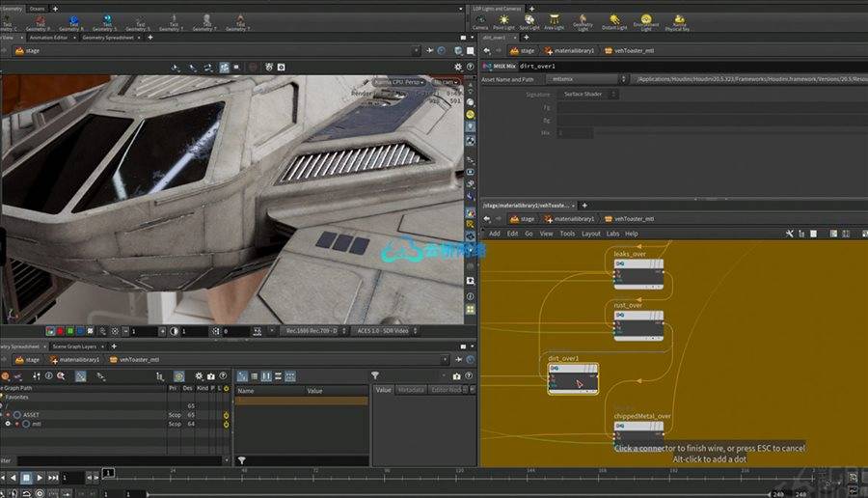Select the Area Light shelf tool

pos(555,20)
